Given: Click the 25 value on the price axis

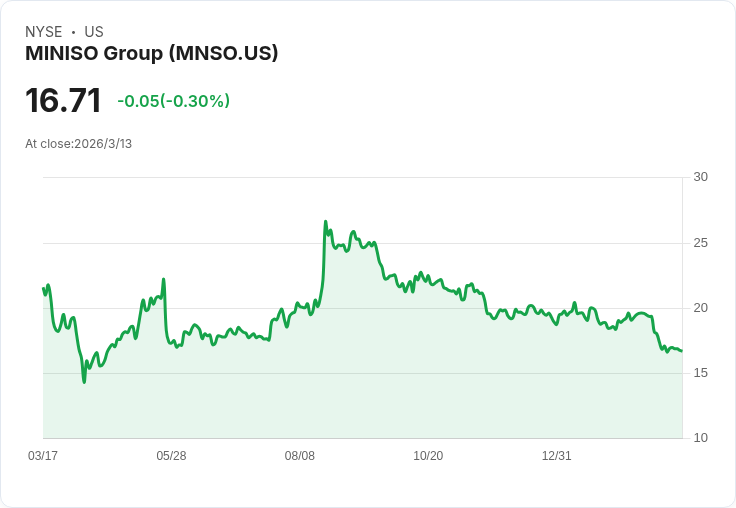Looking at the screenshot, I should [x=700, y=243].
